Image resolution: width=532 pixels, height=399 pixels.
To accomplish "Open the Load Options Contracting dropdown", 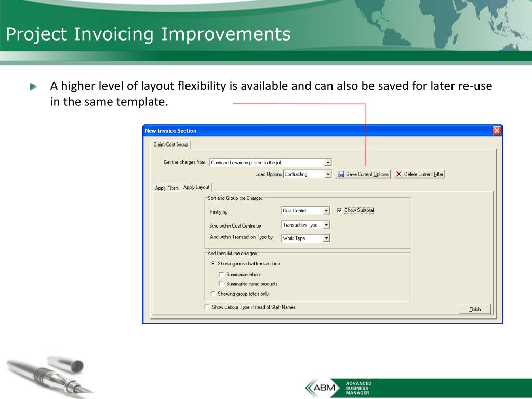I will (x=328, y=174).
